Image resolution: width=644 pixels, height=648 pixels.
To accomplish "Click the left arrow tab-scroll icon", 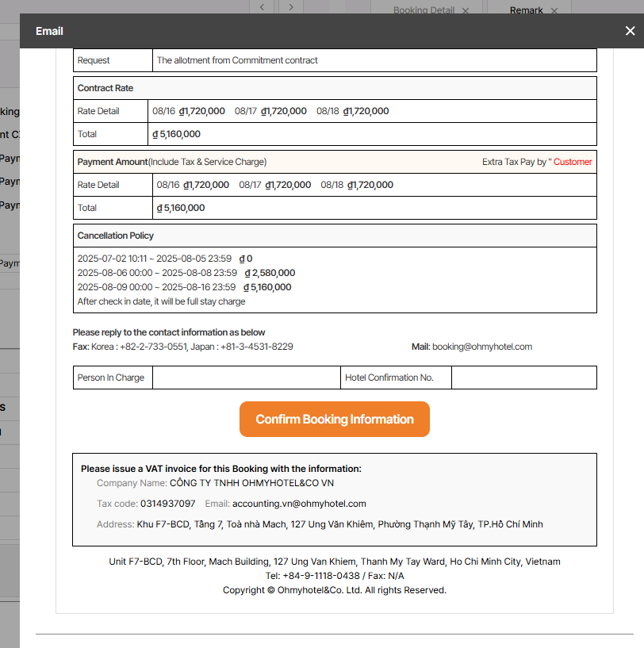I will (x=262, y=7).
